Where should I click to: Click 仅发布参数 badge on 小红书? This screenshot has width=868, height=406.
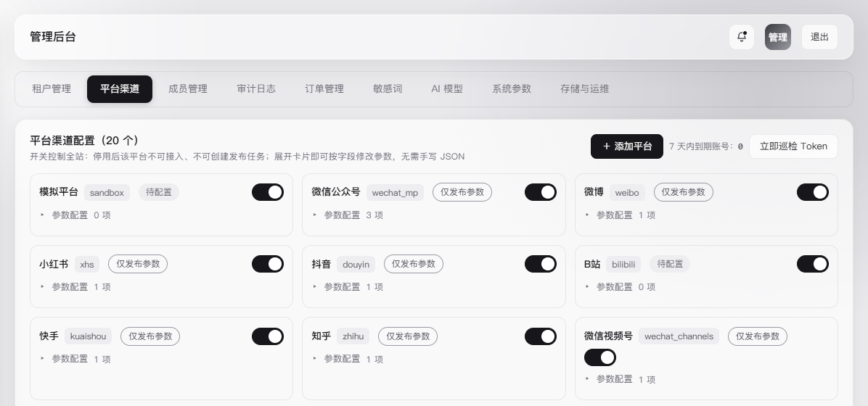coord(138,265)
